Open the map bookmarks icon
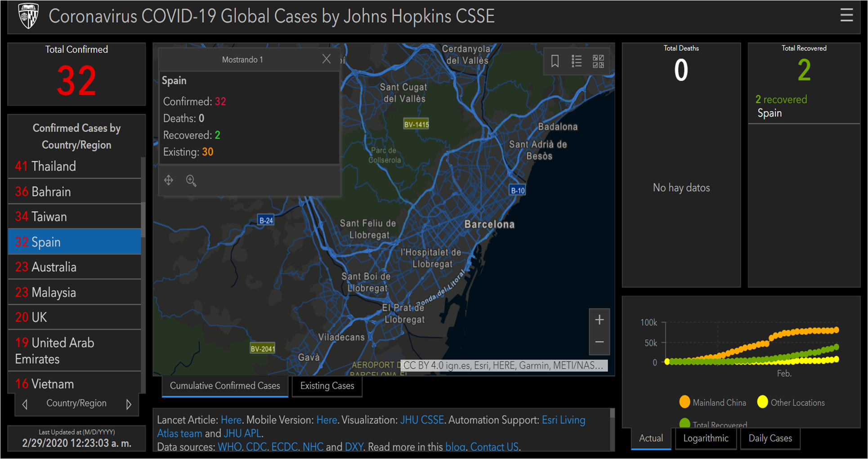The width and height of the screenshot is (868, 459). (x=555, y=61)
